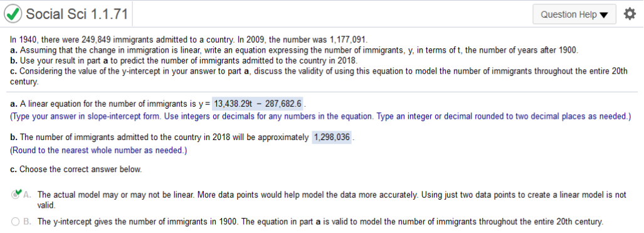Click answer B text about 1900 immigrants
This screenshot has height=233, width=644.
pos(320,222)
